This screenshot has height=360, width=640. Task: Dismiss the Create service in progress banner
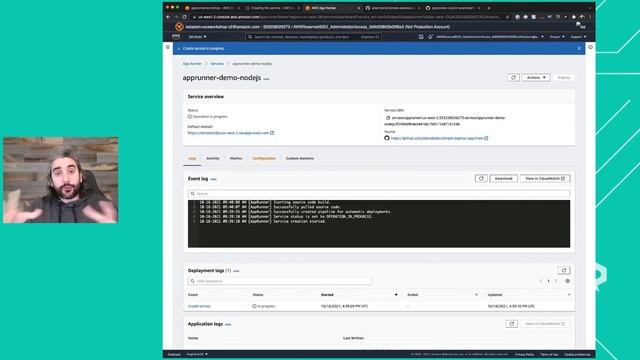pos(579,49)
